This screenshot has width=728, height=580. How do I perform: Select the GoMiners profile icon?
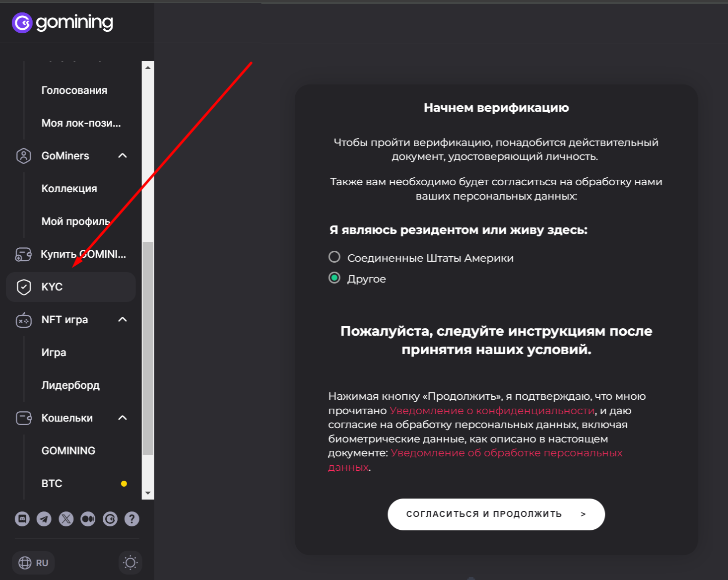click(23, 155)
